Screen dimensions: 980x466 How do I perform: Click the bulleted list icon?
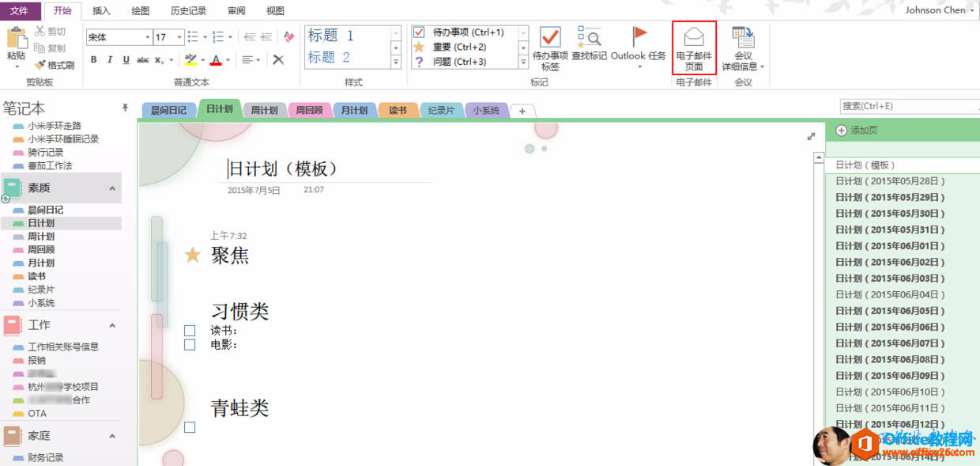point(193,37)
